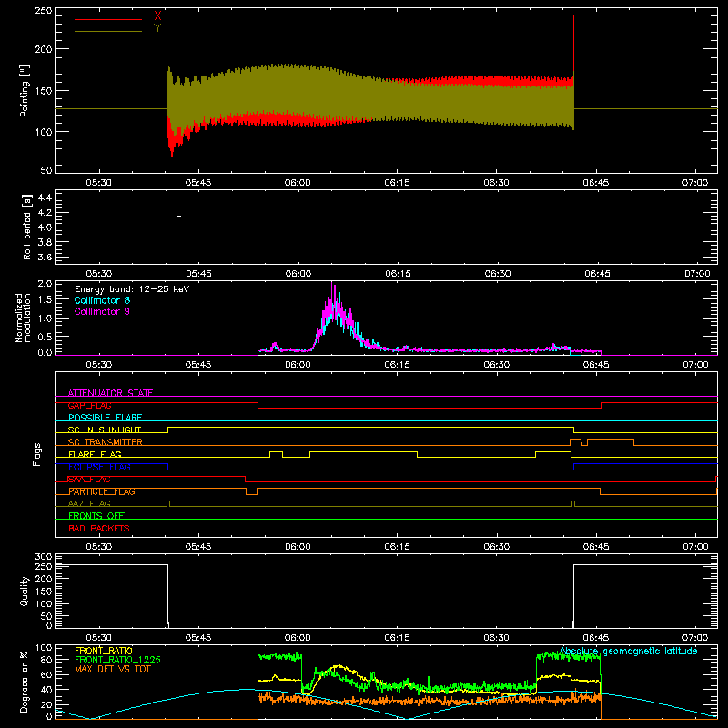Click the magenta 'Collimator 9' legend entry
Viewport: 728px width, 728px height.
[102, 311]
